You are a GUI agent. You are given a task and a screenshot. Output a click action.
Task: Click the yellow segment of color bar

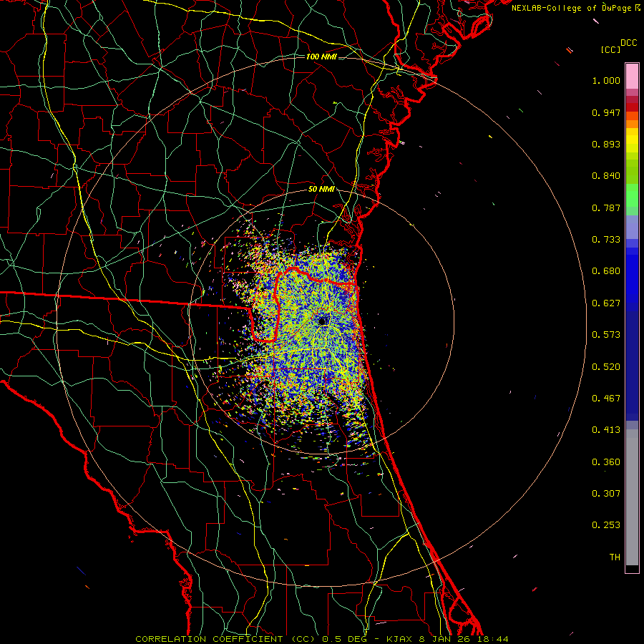pos(632,141)
